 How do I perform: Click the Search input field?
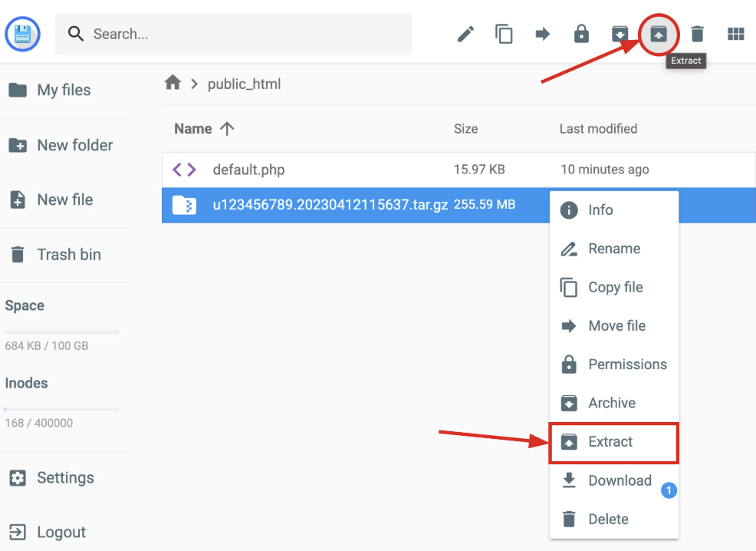[233, 34]
